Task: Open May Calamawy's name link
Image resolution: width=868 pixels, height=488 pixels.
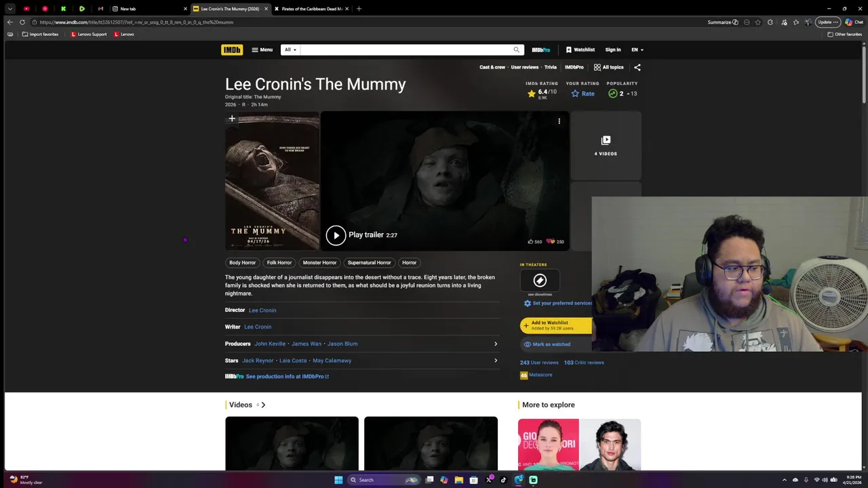Action: tap(332, 361)
